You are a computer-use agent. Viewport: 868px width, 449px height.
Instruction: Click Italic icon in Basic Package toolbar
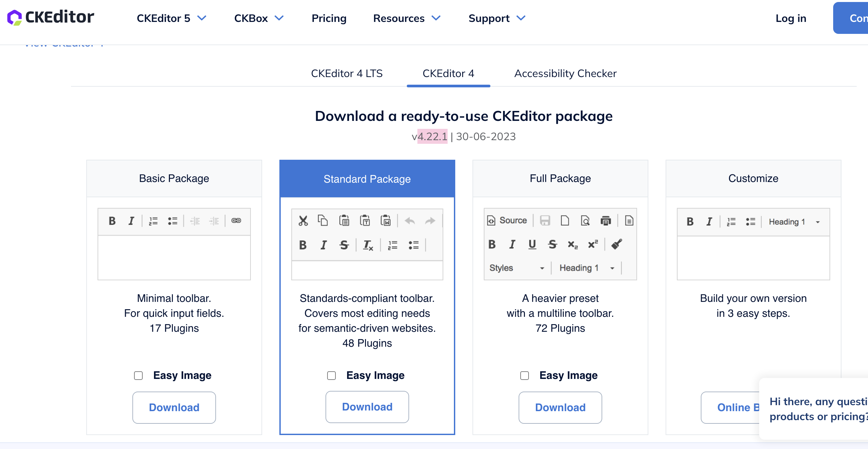(131, 221)
